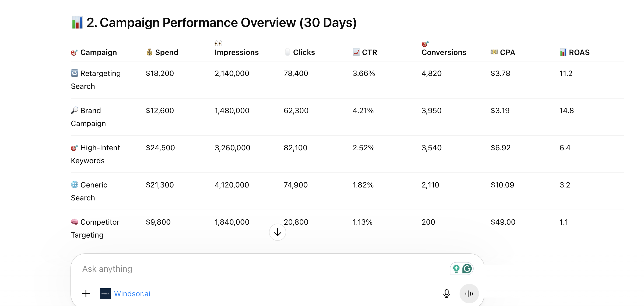Click the brain icon beside Competitor Targeting
This screenshot has width=644, height=306.
pos(74,222)
